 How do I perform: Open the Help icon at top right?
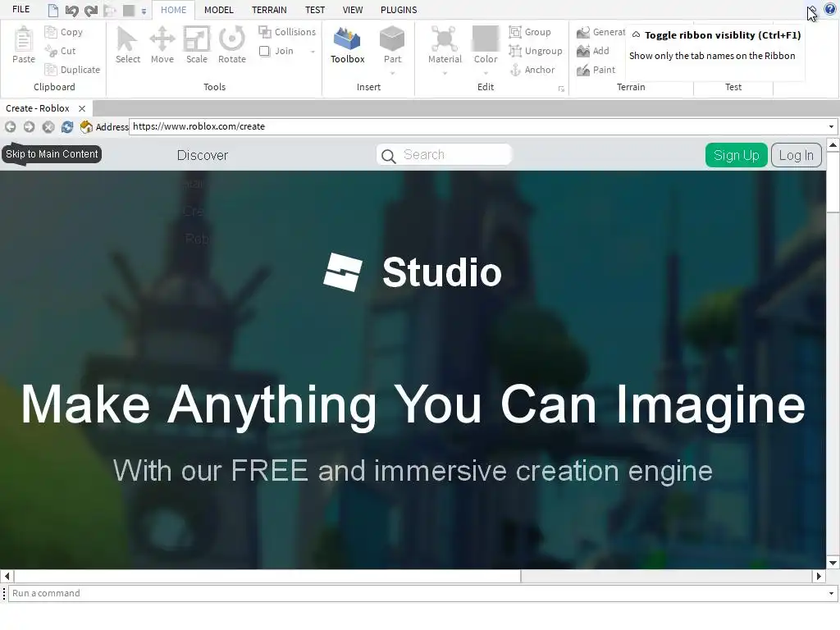[830, 8]
